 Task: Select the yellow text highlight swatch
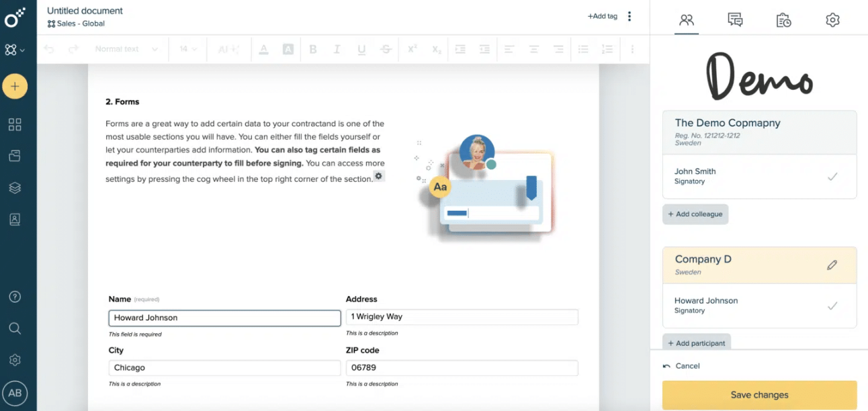pyautogui.click(x=288, y=49)
